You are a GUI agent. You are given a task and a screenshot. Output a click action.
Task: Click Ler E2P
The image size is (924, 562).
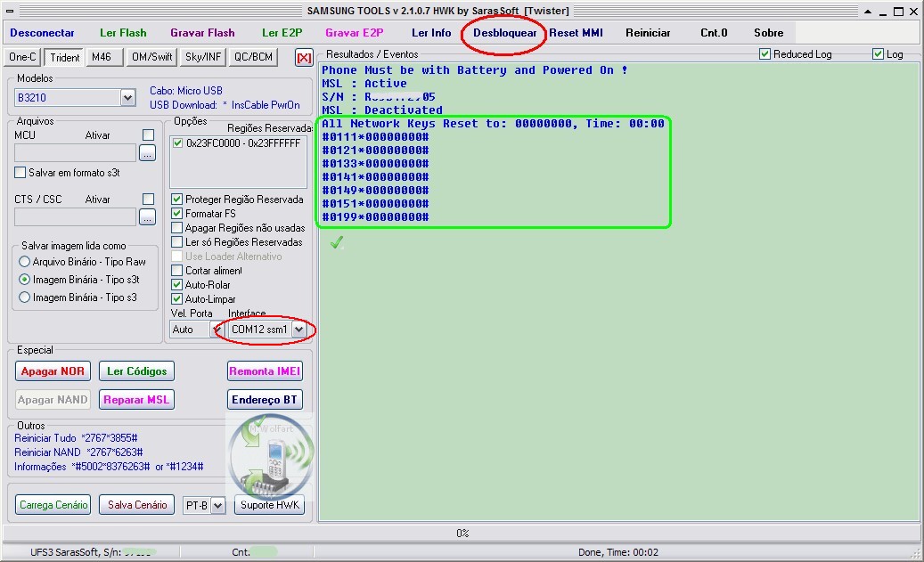point(282,33)
